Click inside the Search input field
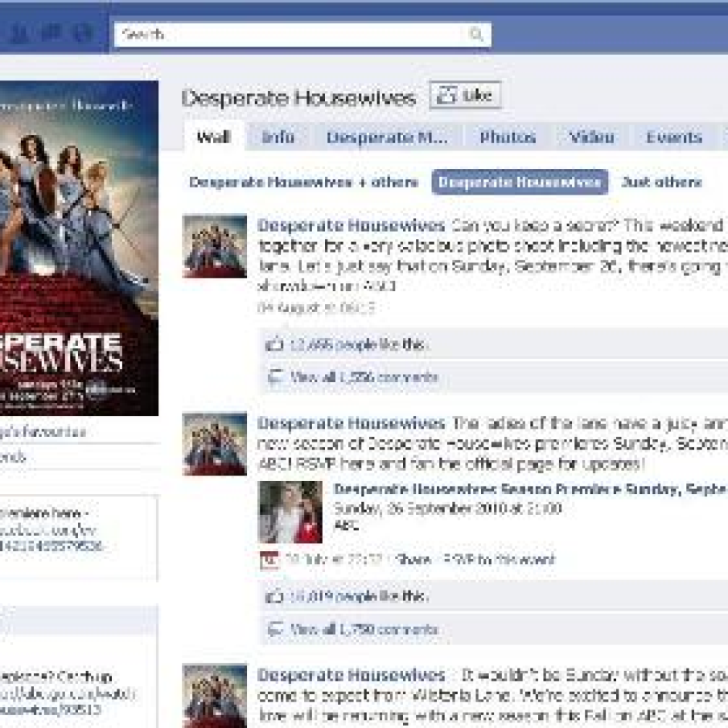Viewport: 728px width, 728px height. click(x=302, y=35)
